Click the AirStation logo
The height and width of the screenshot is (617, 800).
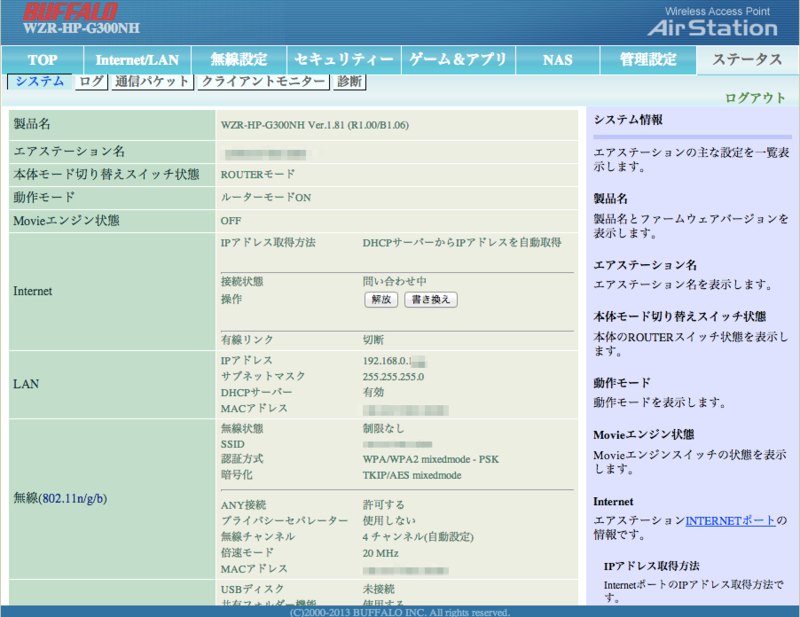pos(713,28)
